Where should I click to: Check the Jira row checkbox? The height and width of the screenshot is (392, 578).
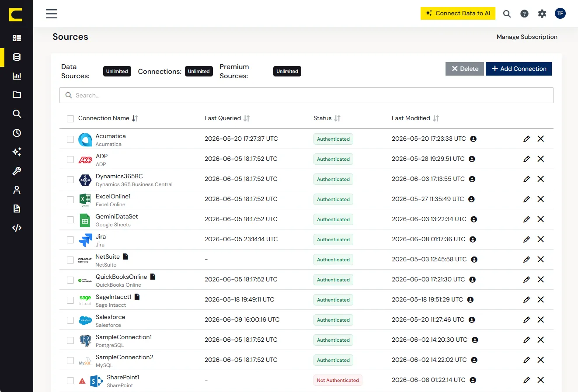tap(70, 240)
